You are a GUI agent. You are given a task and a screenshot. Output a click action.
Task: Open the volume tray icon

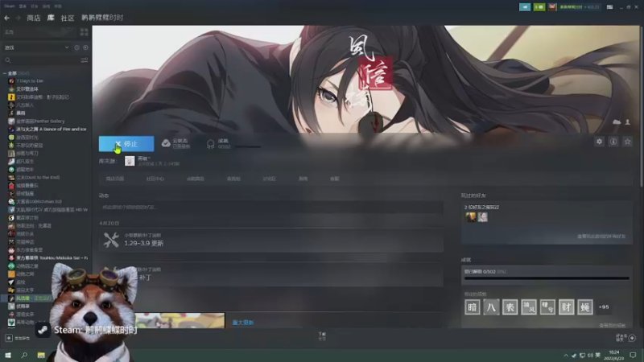(x=590, y=356)
